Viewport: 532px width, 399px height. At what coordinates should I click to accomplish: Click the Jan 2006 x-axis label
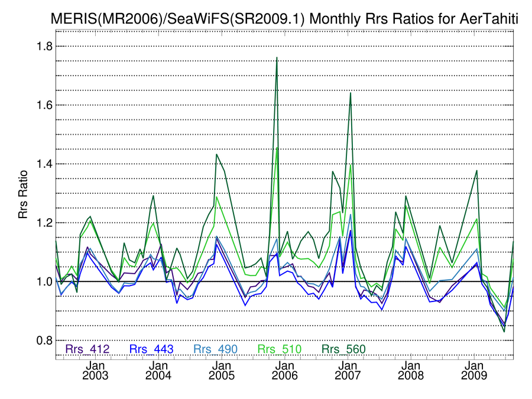click(x=285, y=371)
